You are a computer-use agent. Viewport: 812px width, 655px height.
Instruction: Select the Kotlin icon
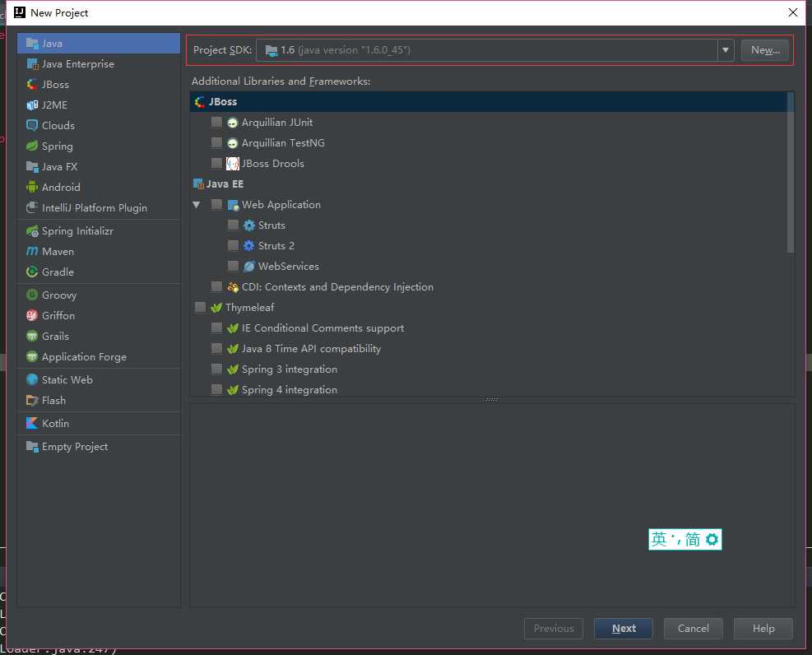point(32,423)
